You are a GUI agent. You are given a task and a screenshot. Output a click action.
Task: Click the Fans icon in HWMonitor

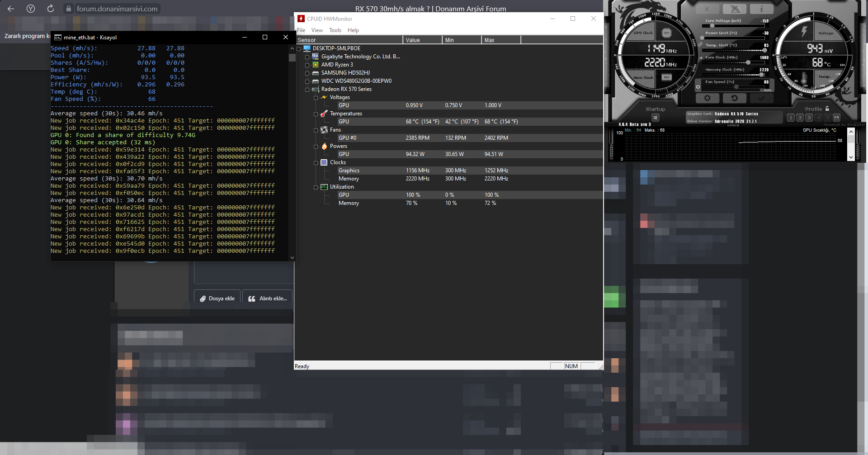pyautogui.click(x=324, y=130)
